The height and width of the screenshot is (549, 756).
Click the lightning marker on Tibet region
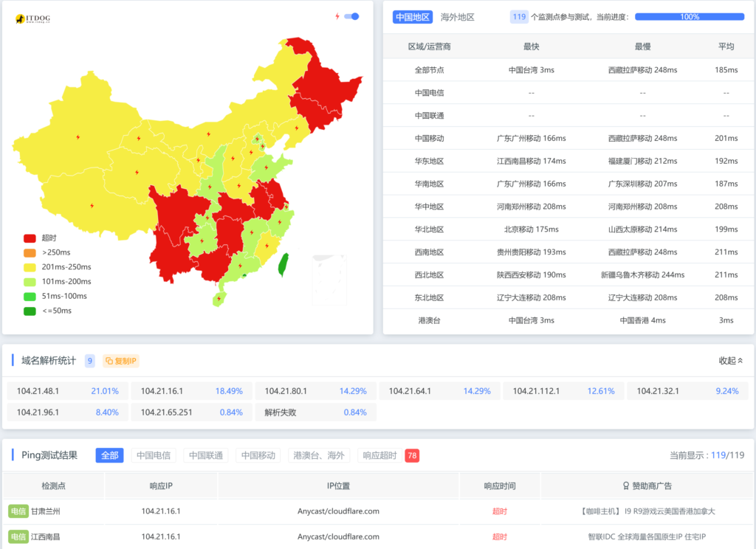click(x=92, y=206)
